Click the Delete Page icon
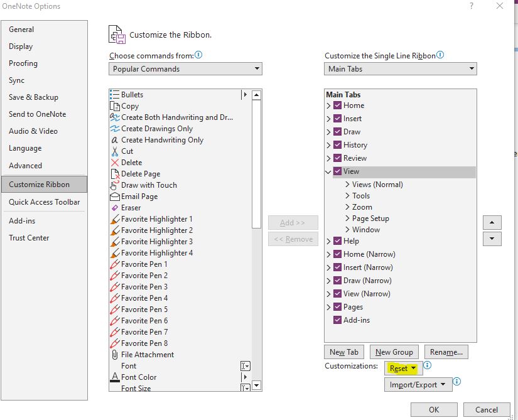The height and width of the screenshot is (420, 518). click(115, 174)
